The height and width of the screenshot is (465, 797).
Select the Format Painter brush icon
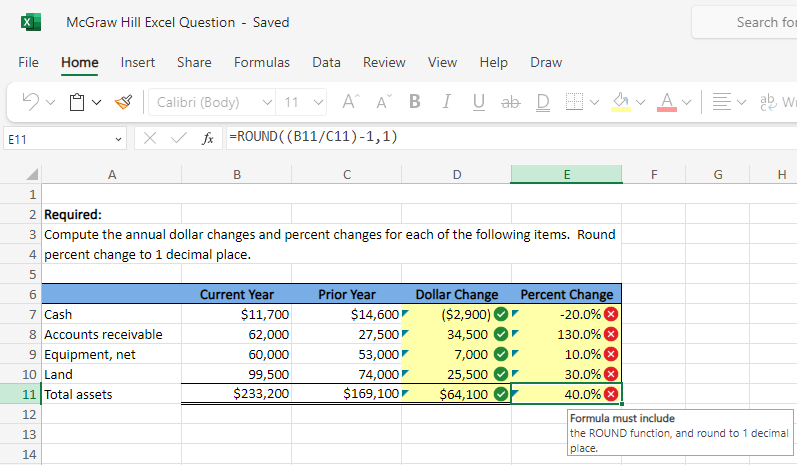coord(124,102)
